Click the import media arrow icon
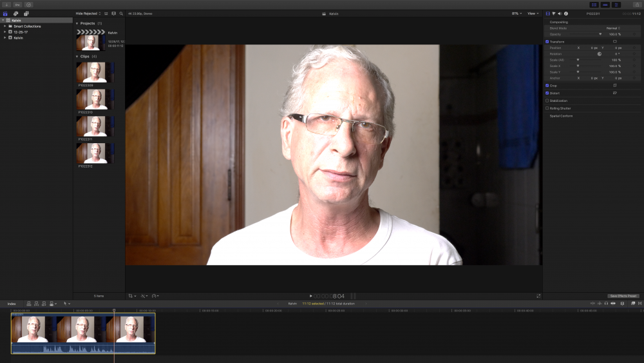Image resolution: width=644 pixels, height=363 pixels. [x=6, y=5]
